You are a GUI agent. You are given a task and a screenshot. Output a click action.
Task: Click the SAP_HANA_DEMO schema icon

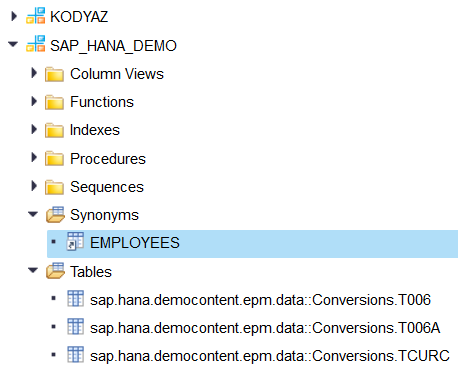[x=36, y=44]
